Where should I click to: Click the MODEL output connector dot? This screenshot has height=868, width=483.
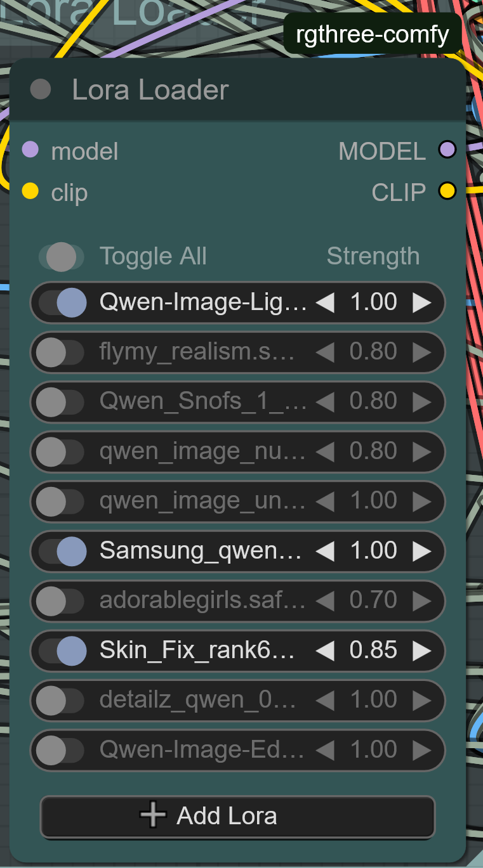[x=447, y=150]
